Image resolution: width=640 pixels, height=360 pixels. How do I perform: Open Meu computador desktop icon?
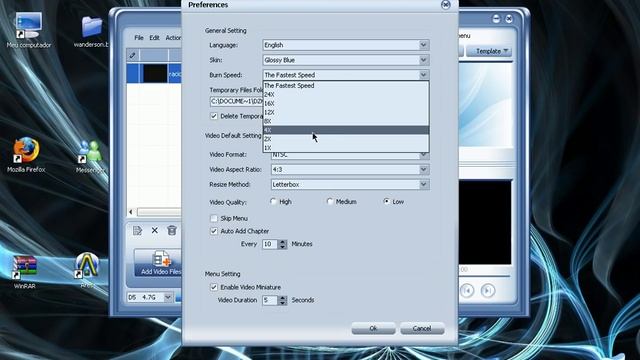(29, 29)
